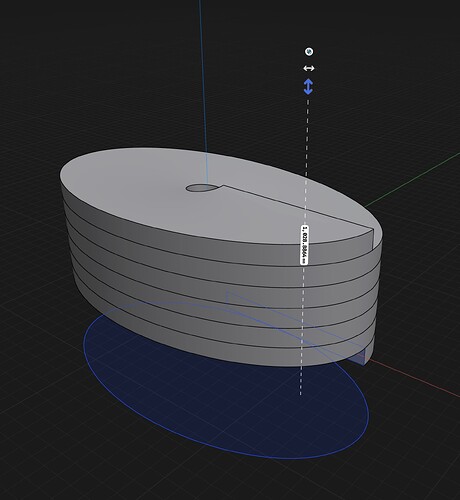Screen dimensions: 460x500
Task: Click the white dimension value label
Action: (x=304, y=245)
